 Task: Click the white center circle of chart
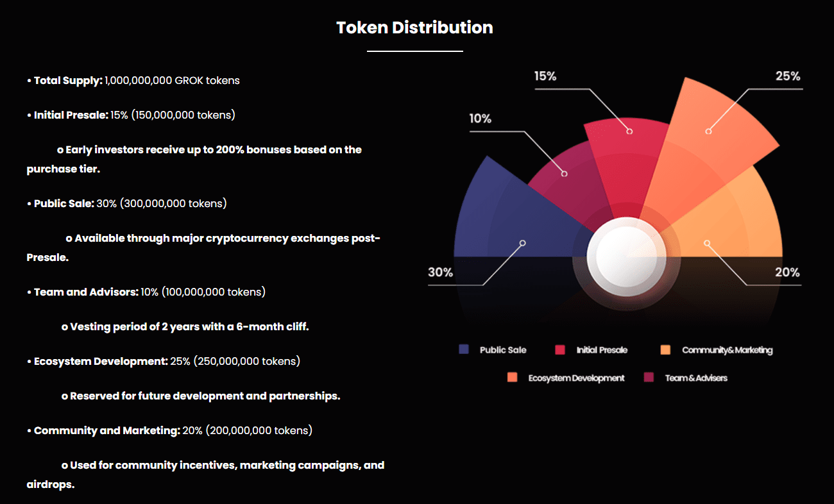[624, 256]
